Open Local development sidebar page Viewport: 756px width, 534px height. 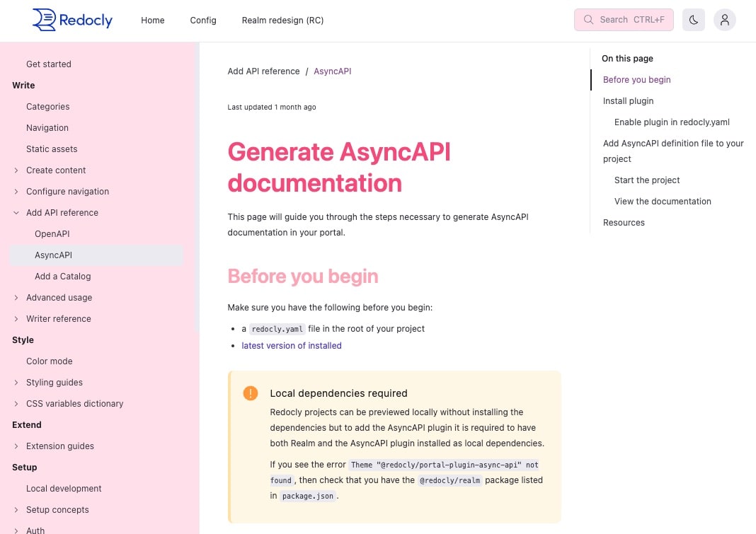click(64, 488)
